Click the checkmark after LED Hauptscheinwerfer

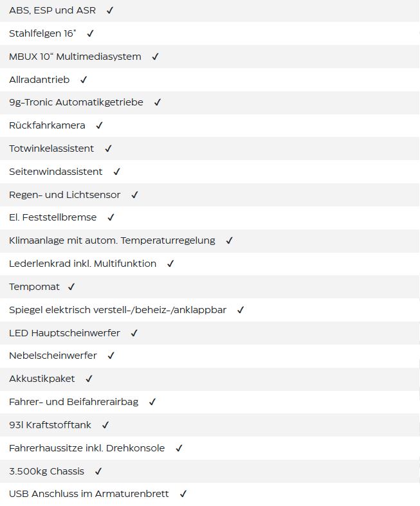pos(134,332)
